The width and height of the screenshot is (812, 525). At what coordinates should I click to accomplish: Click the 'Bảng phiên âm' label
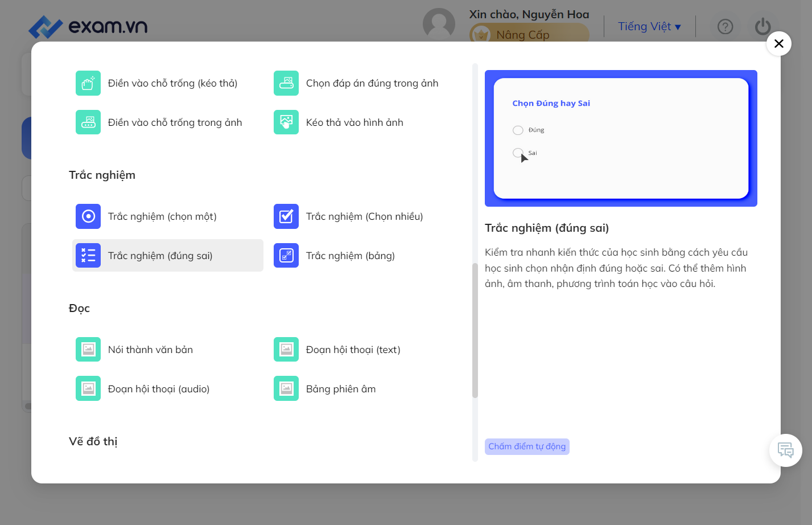[x=341, y=389]
